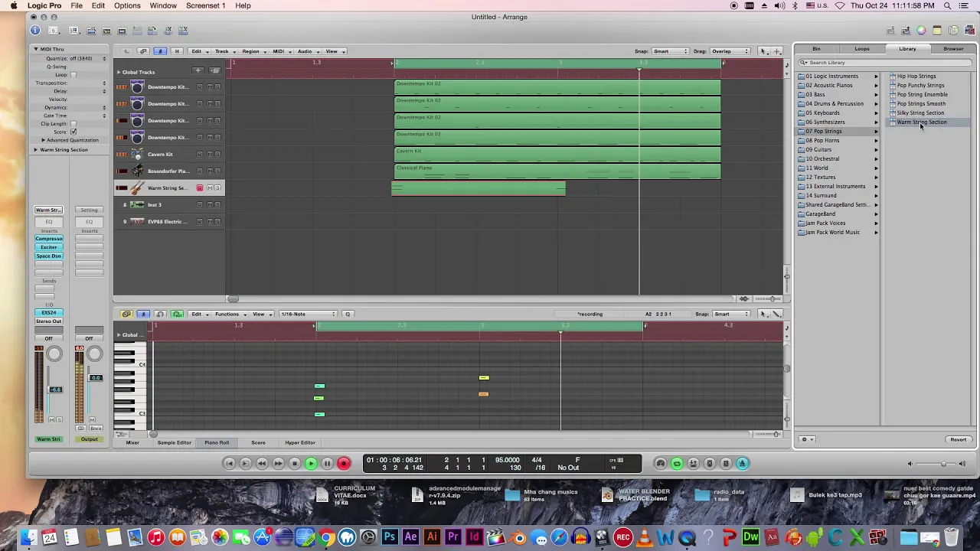Toggle the Metronome click button
This screenshot has height=551, width=980.
tap(742, 463)
